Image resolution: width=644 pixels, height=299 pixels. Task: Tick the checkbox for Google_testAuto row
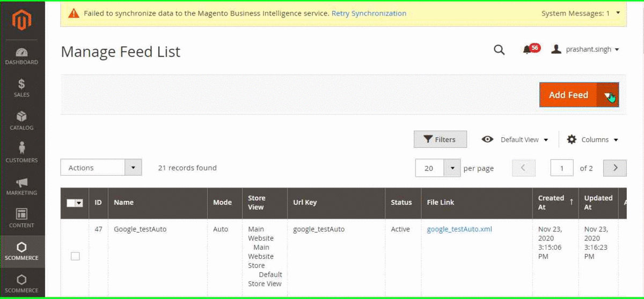tap(75, 256)
